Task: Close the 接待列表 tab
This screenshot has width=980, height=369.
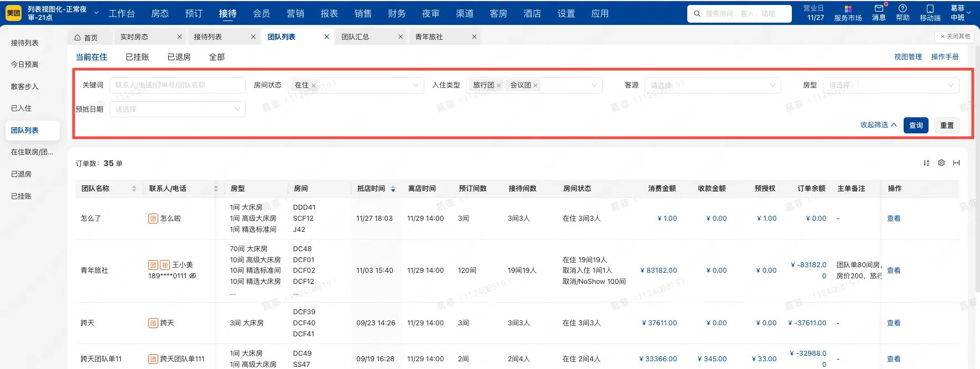Action: click(253, 37)
